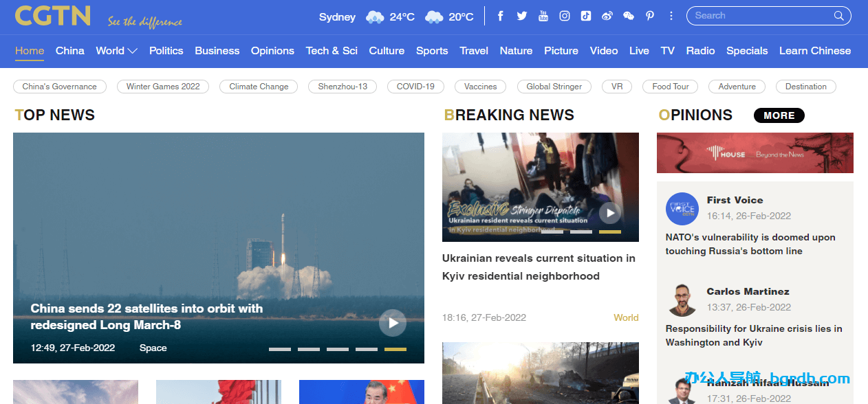
Task: Select the first Top News slide indicator
Action: pyautogui.click(x=280, y=349)
